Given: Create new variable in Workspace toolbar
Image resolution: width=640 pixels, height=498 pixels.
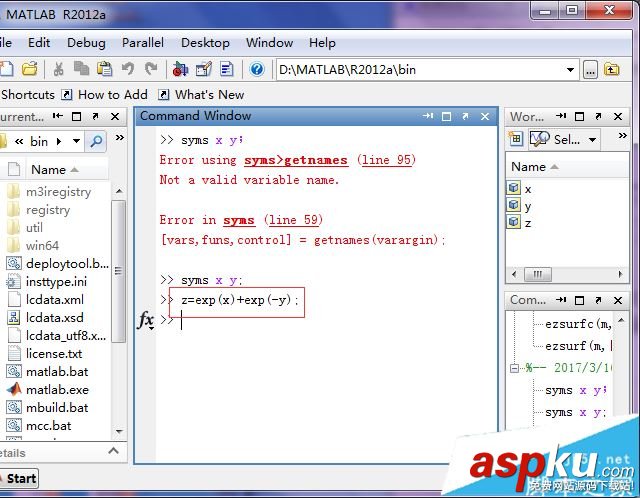Looking at the screenshot, I should pos(516,139).
